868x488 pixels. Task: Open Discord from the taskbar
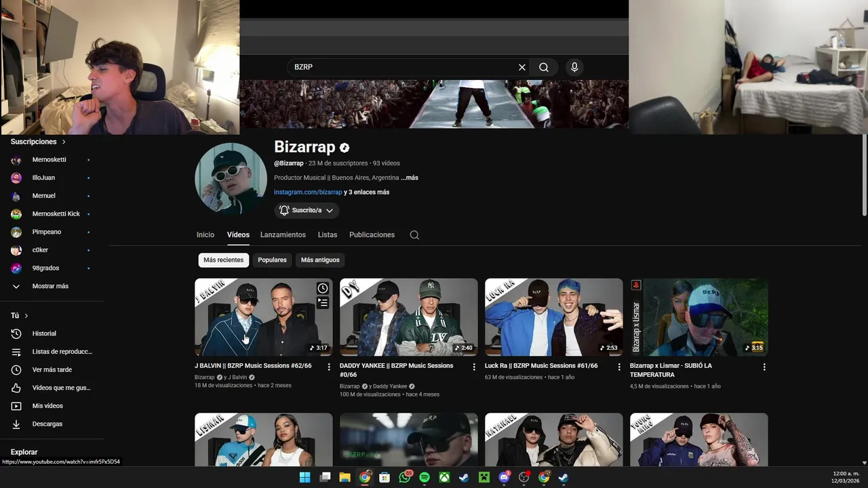(x=504, y=477)
